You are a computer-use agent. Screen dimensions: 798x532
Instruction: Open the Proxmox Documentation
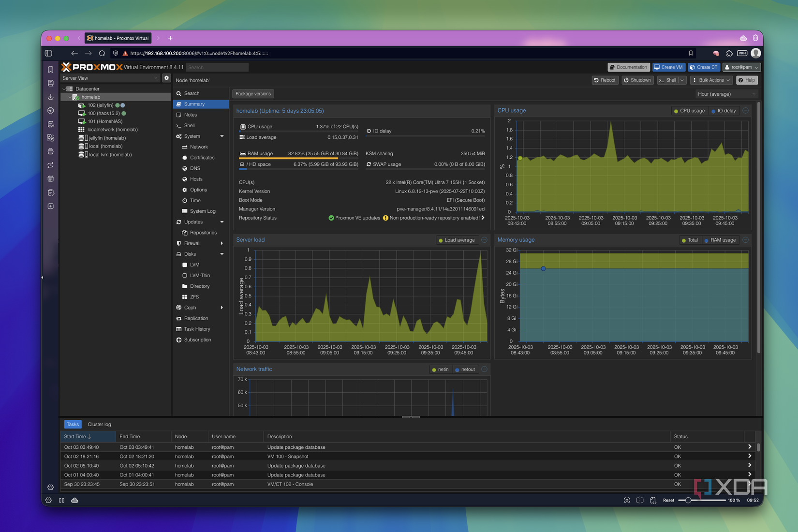[628, 67]
